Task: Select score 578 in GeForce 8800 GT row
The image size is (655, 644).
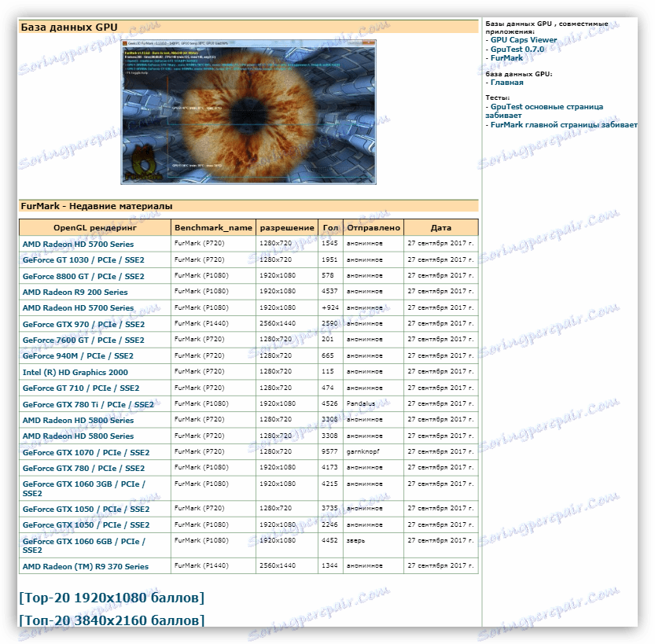Action: click(327, 276)
